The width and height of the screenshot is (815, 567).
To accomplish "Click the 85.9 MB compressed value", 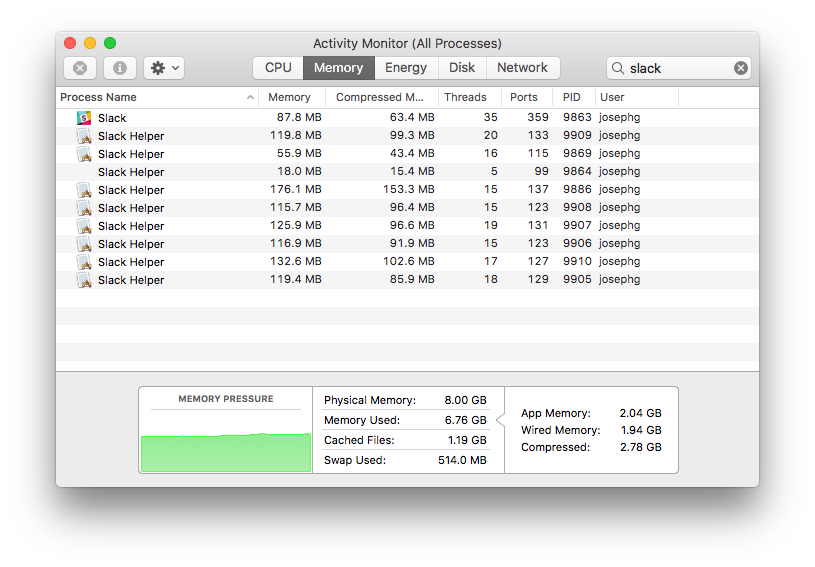I will click(x=412, y=280).
